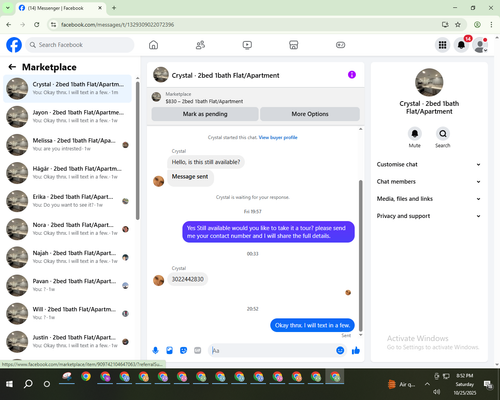This screenshot has height=400, width=500.
Task: Select Jayon conversation in list
Action: click(67, 117)
